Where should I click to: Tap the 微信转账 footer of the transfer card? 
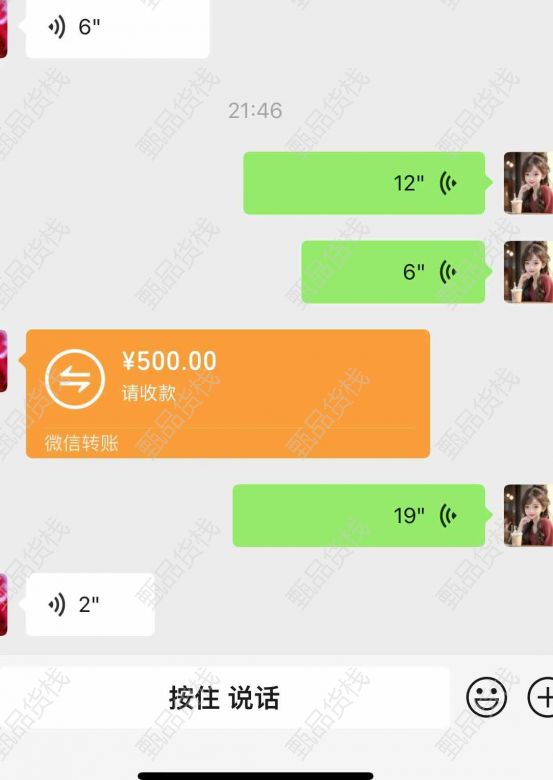click(82, 443)
